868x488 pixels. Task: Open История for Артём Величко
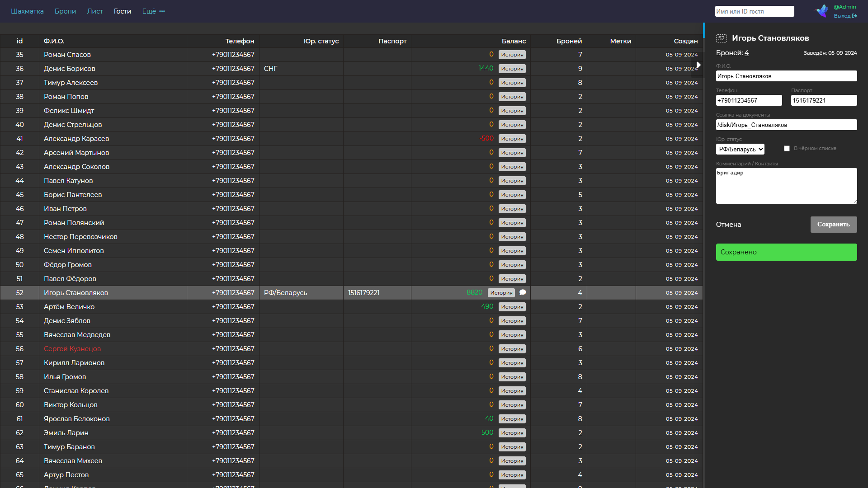pyautogui.click(x=512, y=307)
